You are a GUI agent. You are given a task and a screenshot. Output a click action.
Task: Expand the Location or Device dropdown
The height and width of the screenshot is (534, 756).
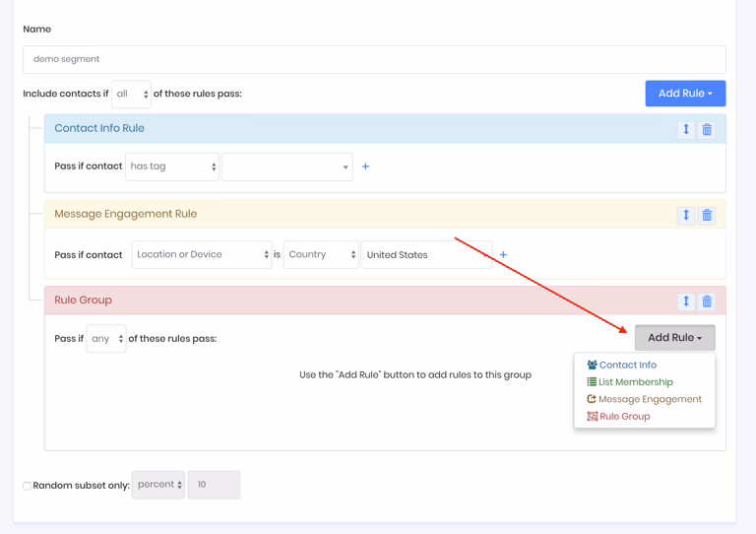[x=201, y=254]
